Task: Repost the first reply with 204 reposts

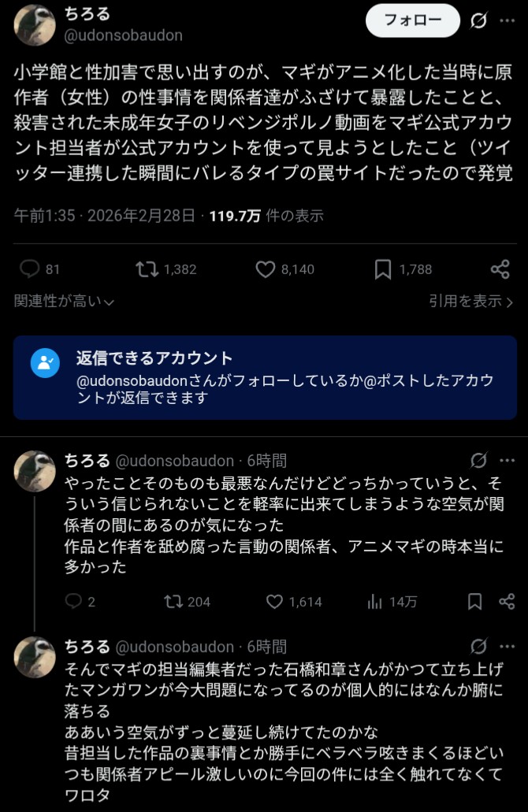Action: click(172, 602)
